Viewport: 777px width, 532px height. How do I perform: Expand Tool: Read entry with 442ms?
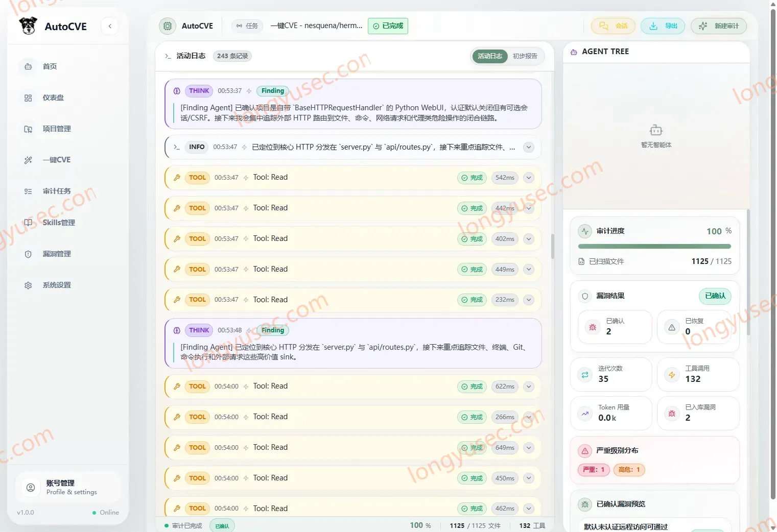coord(529,208)
